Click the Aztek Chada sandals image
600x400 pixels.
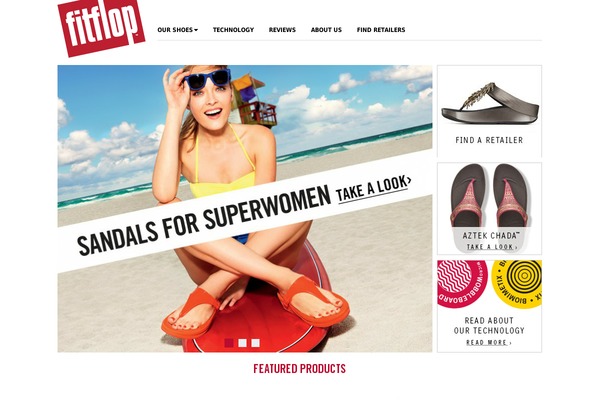[489, 197]
